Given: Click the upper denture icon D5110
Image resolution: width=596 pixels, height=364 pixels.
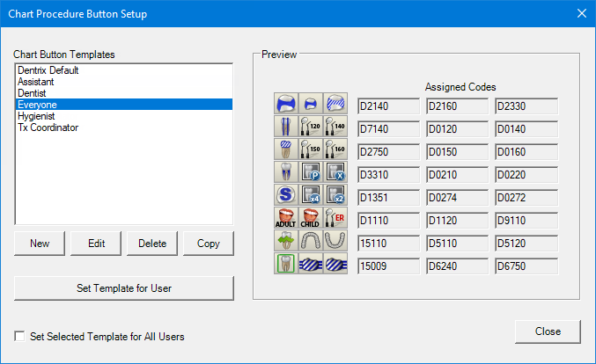Looking at the screenshot, I should (311, 240).
